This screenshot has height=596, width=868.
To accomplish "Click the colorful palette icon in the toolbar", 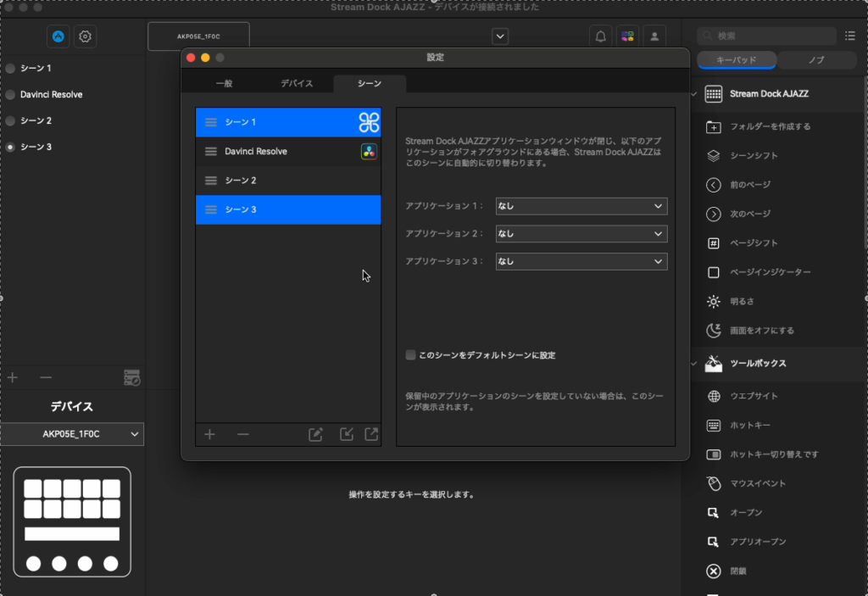I will coord(629,36).
